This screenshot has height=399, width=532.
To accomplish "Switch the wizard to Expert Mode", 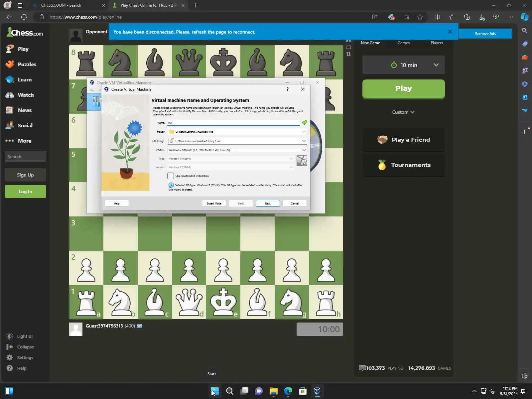I will click(x=214, y=203).
